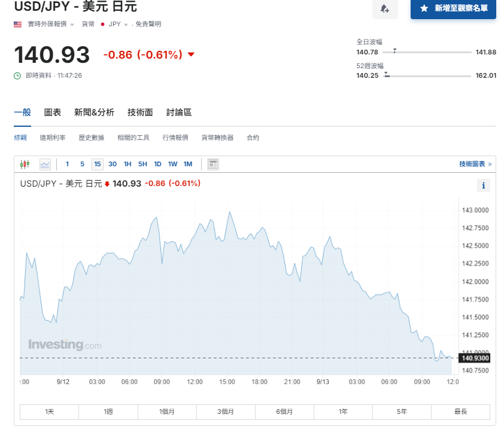Image resolution: width=504 pixels, height=442 pixels.
Task: Click the US flag icon
Action: coord(18,24)
